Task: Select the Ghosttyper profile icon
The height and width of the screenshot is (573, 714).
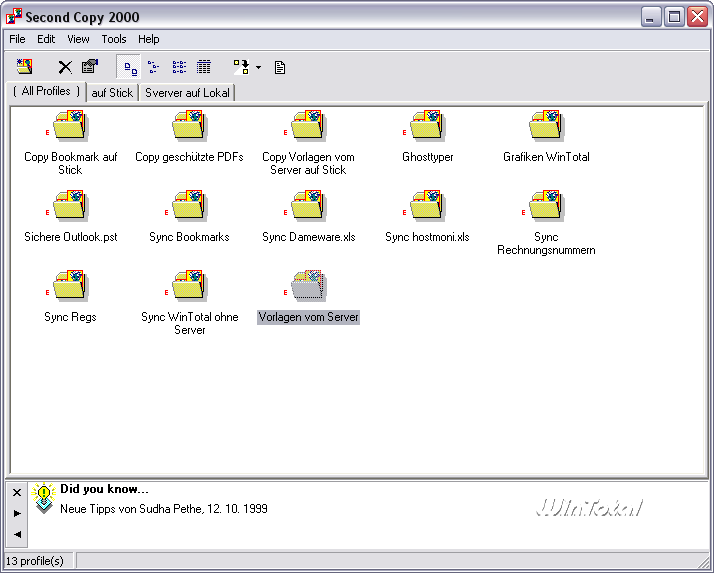Action: pos(427,125)
